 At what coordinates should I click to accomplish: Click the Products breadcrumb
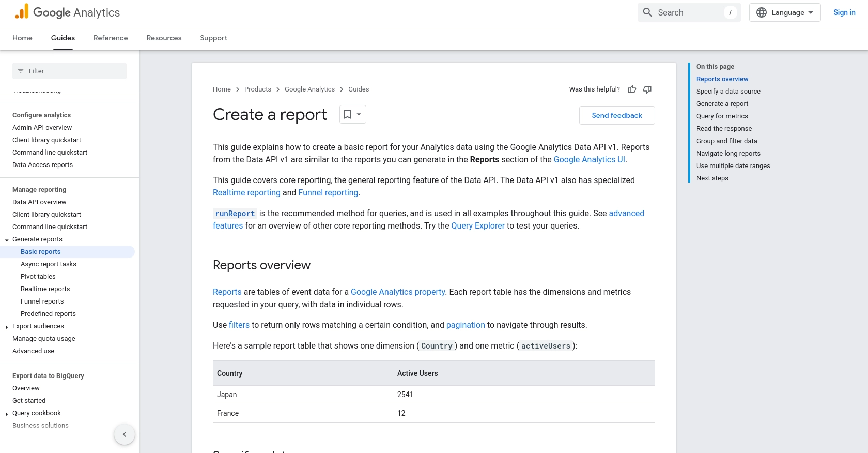point(258,89)
